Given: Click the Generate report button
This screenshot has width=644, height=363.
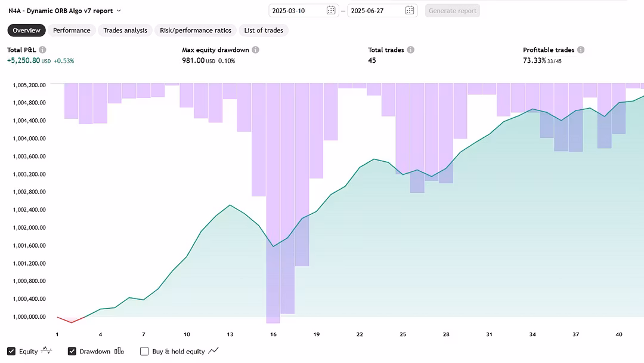Looking at the screenshot, I should [x=453, y=11].
